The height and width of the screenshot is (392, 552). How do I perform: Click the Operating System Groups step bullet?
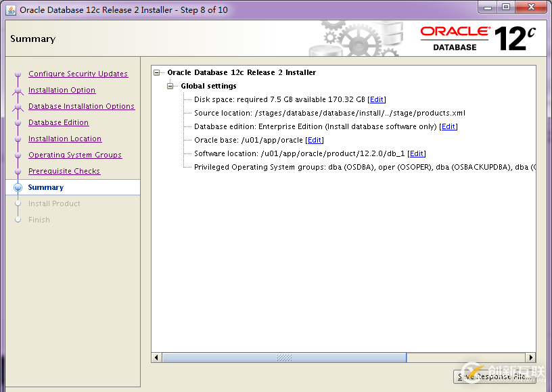(18, 155)
